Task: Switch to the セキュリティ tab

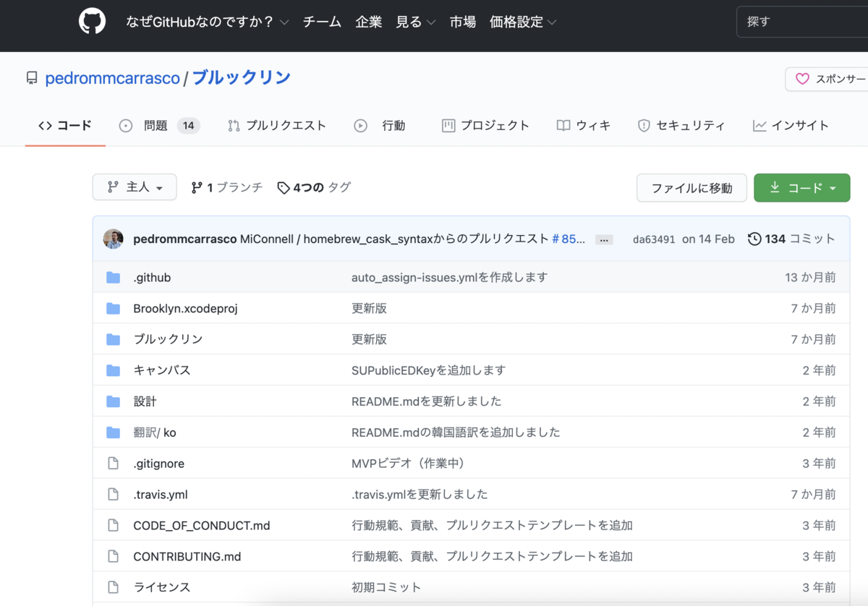Action: click(x=681, y=126)
